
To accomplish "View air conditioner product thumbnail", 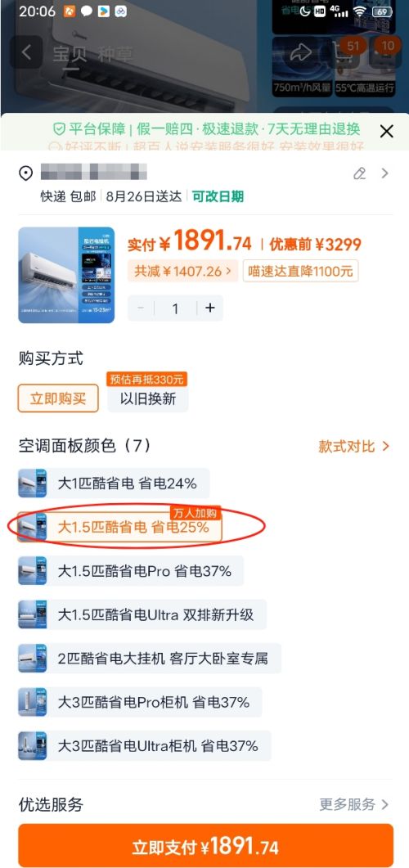I will point(66,275).
